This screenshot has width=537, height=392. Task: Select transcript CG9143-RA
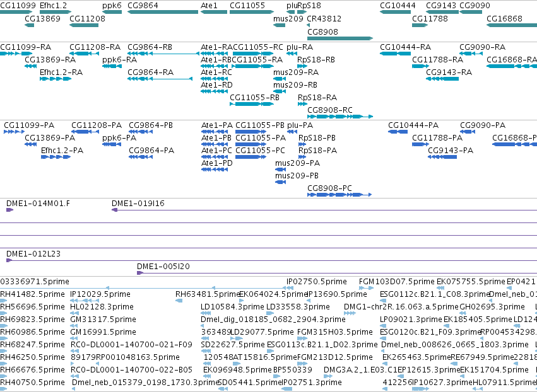[442, 79]
